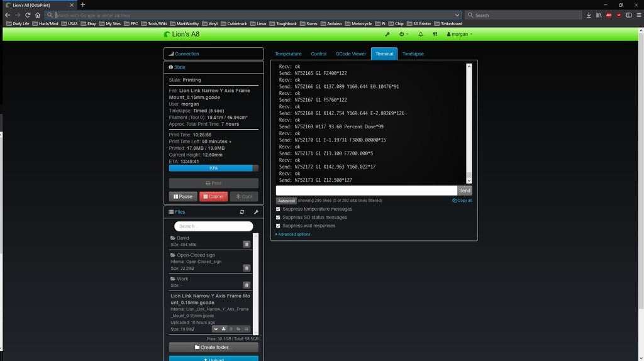Click the Create folder button
The width and height of the screenshot is (644, 361).
pos(214,347)
